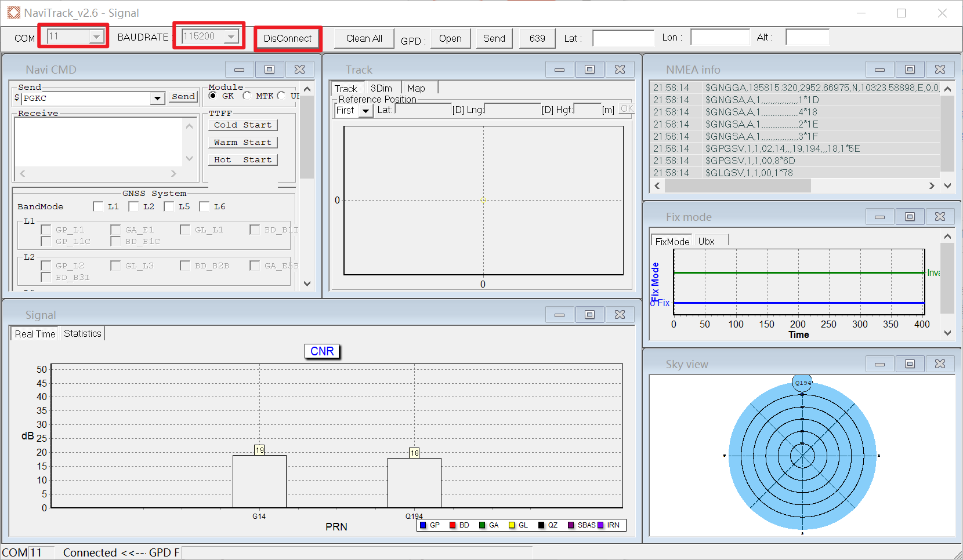Maximize the Track panel
Image resolution: width=963 pixels, height=560 pixels.
590,70
